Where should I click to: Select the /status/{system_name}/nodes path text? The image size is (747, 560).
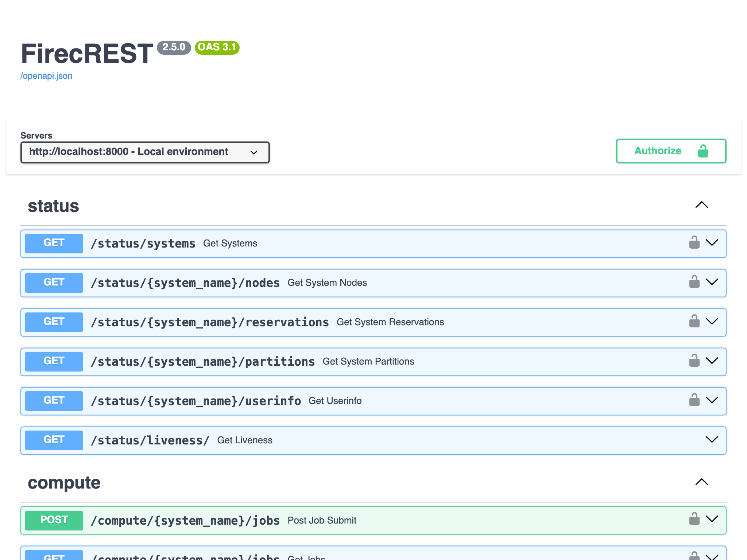(x=185, y=283)
